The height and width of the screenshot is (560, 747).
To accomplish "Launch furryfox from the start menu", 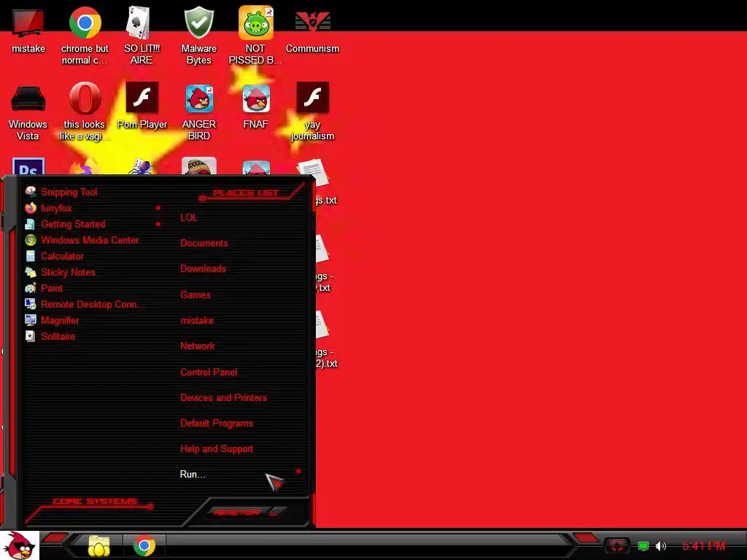I will coord(56,208).
